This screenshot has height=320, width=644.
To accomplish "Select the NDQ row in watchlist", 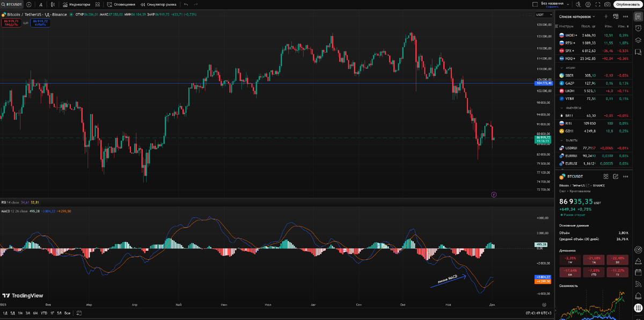I will pos(594,58).
